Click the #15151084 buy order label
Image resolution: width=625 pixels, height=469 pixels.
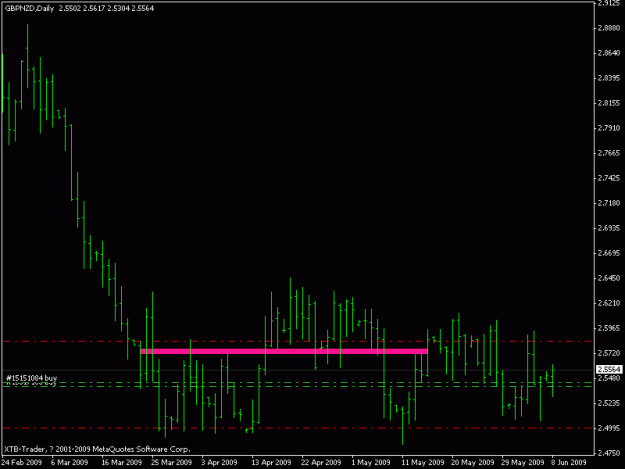click(31, 378)
